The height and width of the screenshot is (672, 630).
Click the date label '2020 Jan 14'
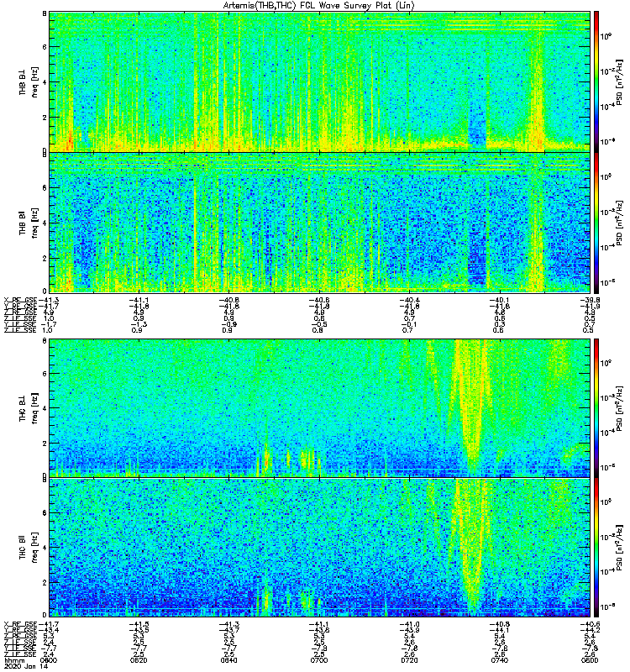pyautogui.click(x=26, y=666)
